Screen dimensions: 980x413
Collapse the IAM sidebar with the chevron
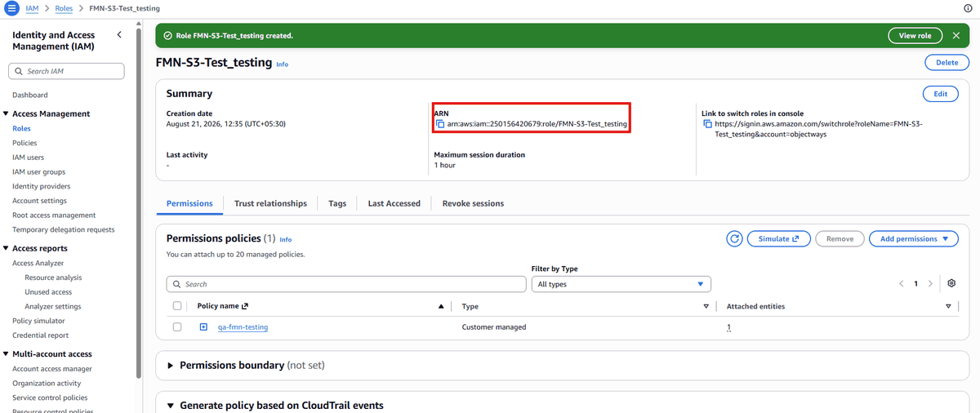click(119, 34)
